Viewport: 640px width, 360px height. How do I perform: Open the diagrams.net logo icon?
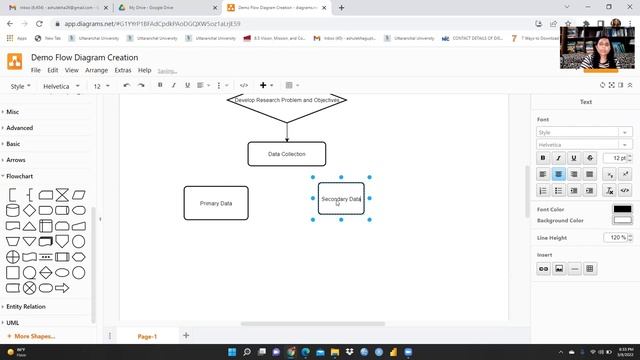[x=15, y=62]
